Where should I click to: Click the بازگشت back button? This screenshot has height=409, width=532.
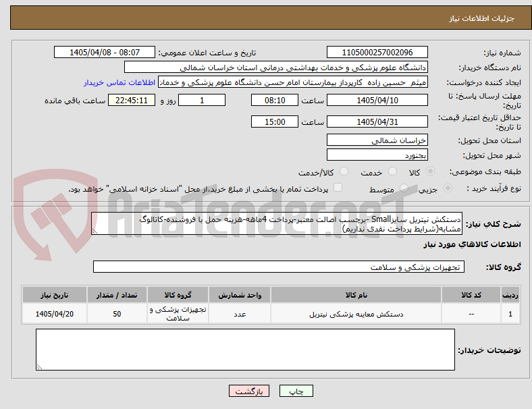249,391
